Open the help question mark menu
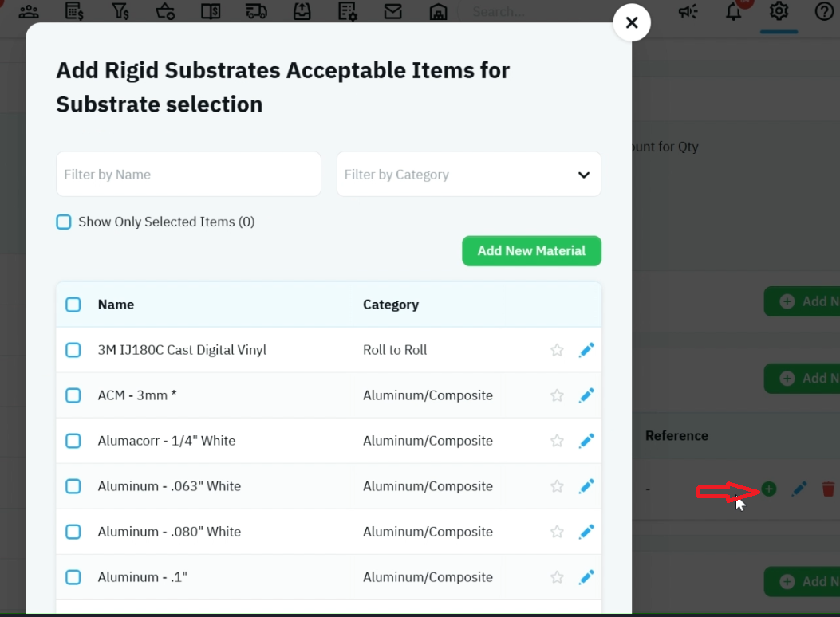This screenshot has width=840, height=617. coord(824,11)
